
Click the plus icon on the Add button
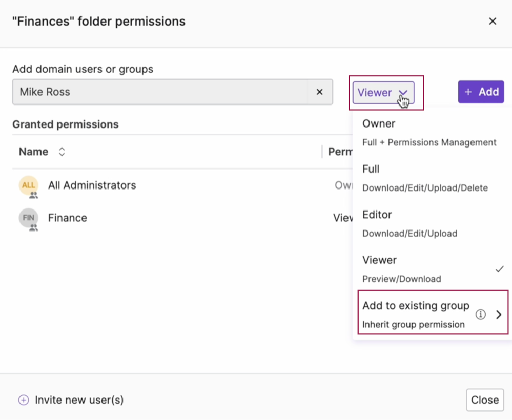coord(468,92)
